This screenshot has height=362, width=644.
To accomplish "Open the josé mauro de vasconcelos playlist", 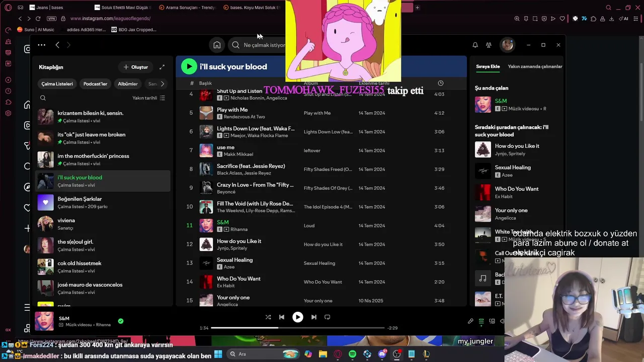I will coord(103,289).
